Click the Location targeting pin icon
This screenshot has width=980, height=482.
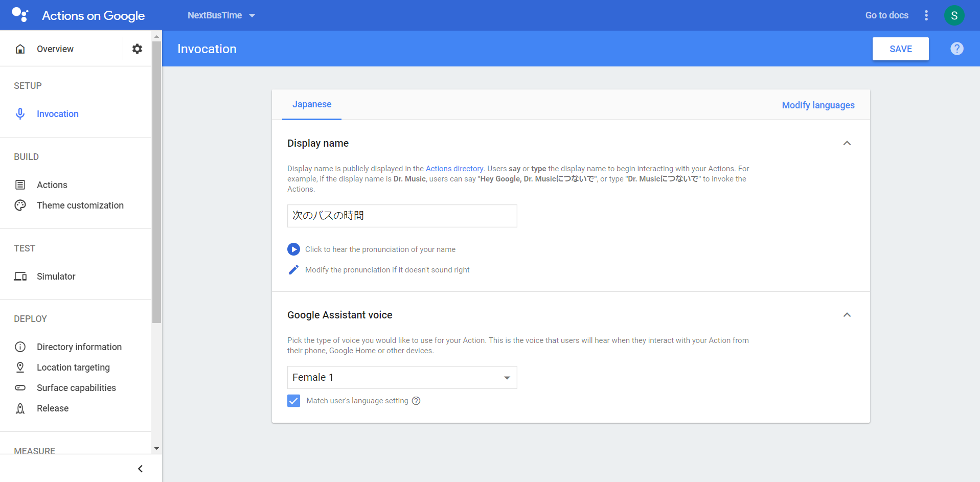pos(20,367)
